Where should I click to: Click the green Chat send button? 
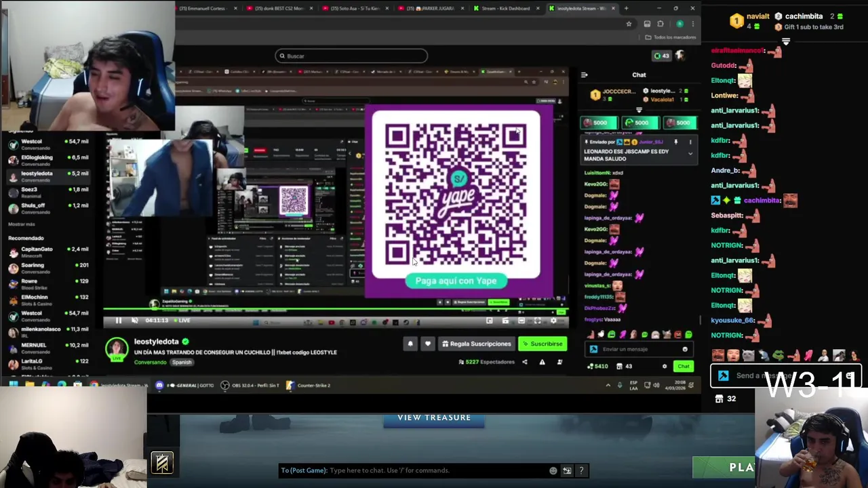[683, 367]
